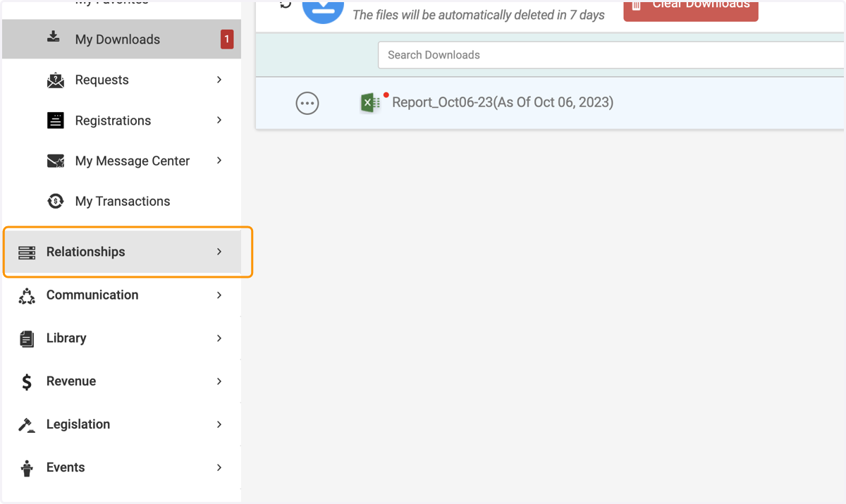Expand the Requests submenu chevron

tap(219, 80)
